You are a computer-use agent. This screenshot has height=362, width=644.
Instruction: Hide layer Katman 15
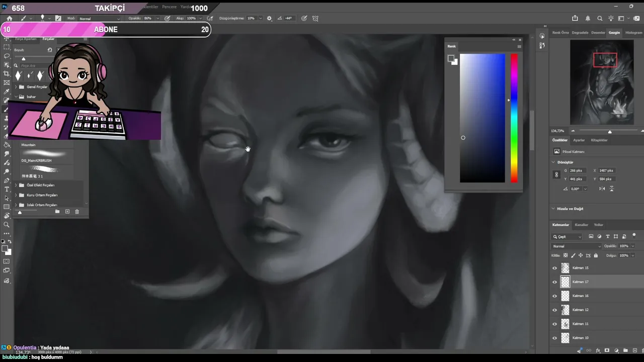(555, 268)
